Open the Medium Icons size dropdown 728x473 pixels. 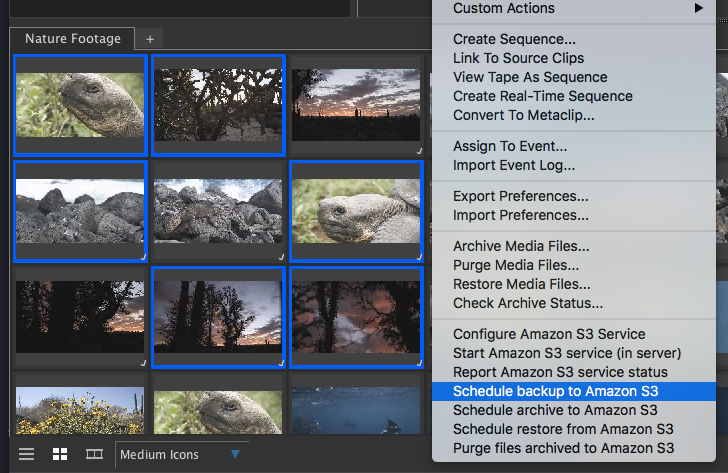click(x=181, y=454)
